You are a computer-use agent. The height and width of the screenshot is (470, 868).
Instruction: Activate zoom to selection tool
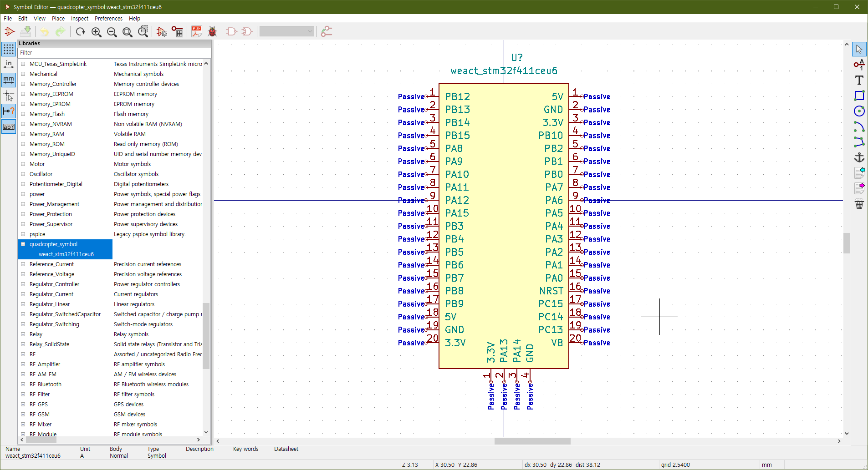click(143, 31)
